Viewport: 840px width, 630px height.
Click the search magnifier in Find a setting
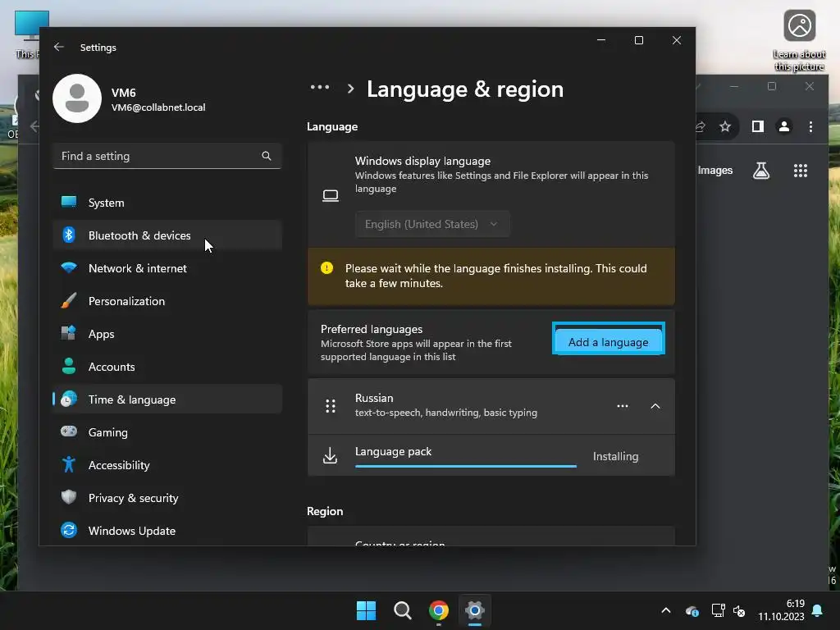click(267, 156)
